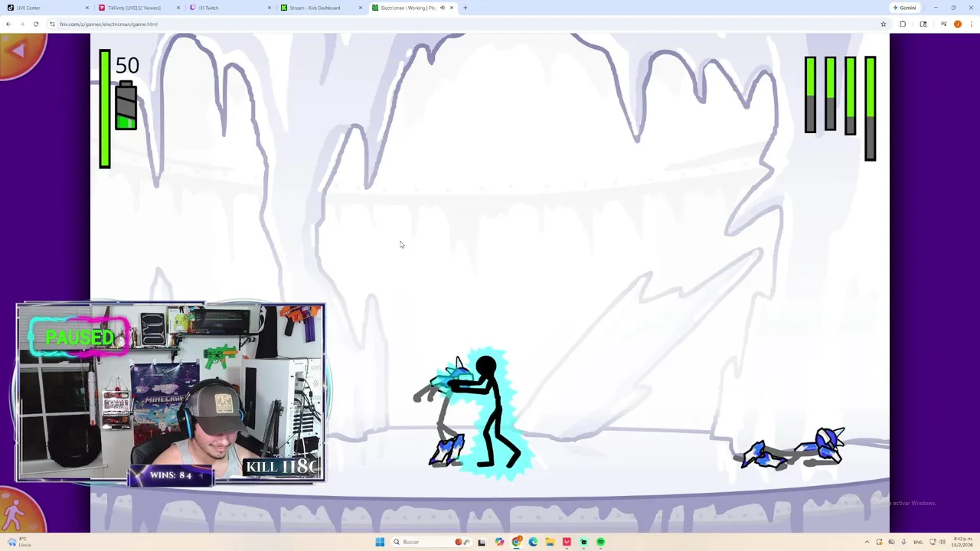Expand the hidden system tray icons
Image resolution: width=980 pixels, height=551 pixels.
click(x=867, y=542)
